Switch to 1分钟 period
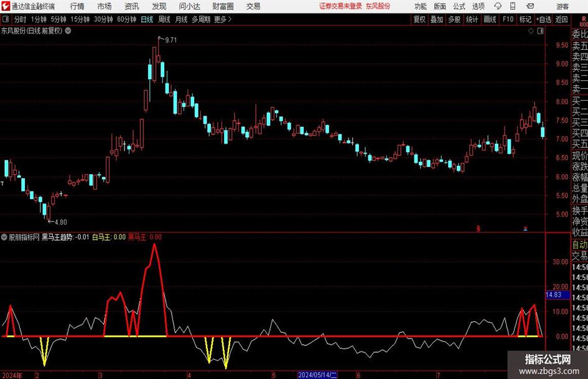 coord(38,19)
